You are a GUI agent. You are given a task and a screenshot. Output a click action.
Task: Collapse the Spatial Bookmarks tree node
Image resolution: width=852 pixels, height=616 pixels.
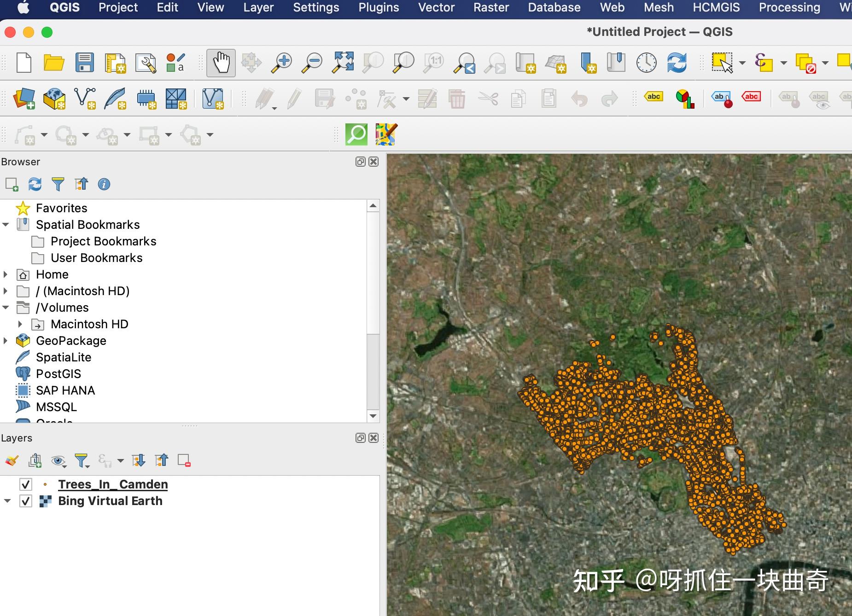pos(6,225)
